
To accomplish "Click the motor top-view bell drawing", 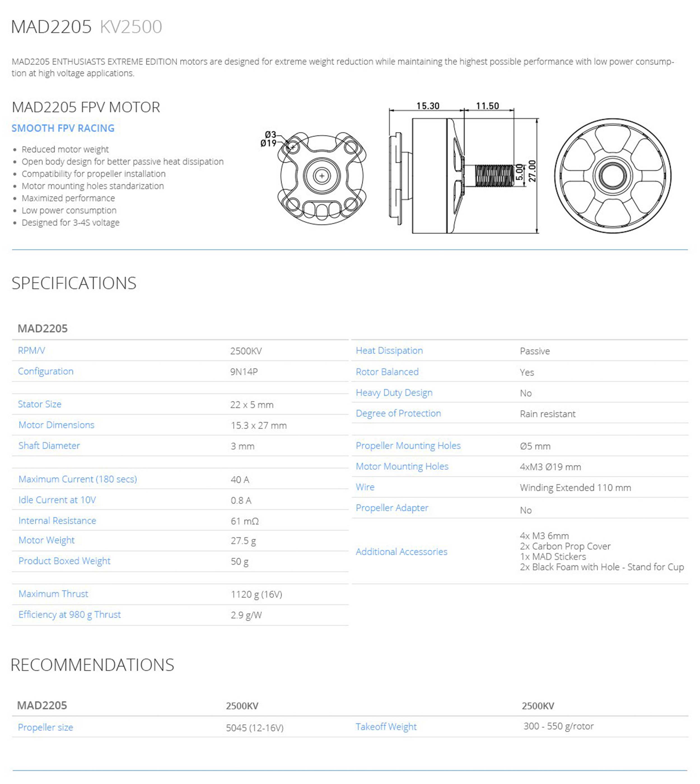I will (612, 176).
